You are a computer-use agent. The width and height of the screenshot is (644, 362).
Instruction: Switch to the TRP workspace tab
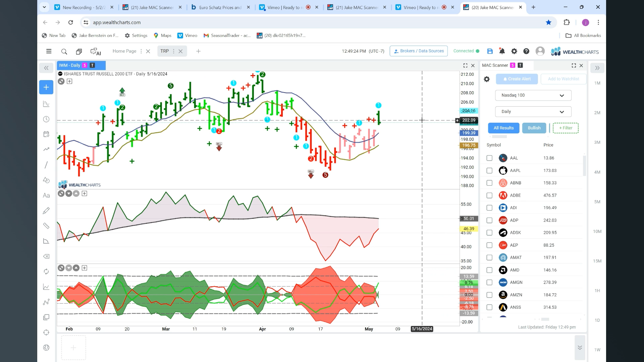[x=164, y=51]
